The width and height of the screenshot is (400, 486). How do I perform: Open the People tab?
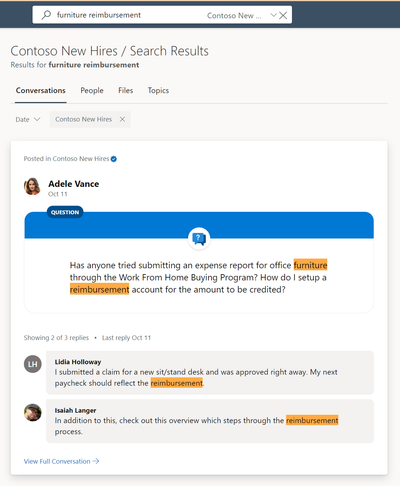pyautogui.click(x=92, y=90)
